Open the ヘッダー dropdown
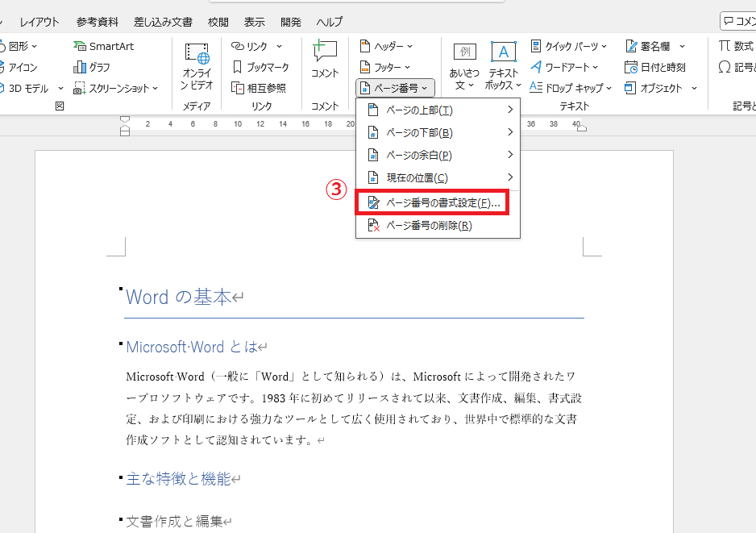Screen dimensions: 756x533 click(x=386, y=46)
